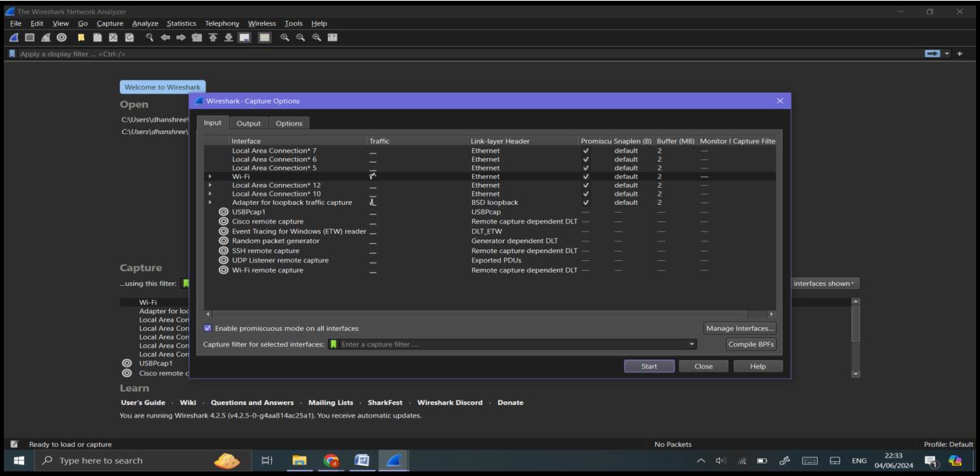The width and height of the screenshot is (980, 476).
Task: Click the go to last packet icon
Action: 228,37
